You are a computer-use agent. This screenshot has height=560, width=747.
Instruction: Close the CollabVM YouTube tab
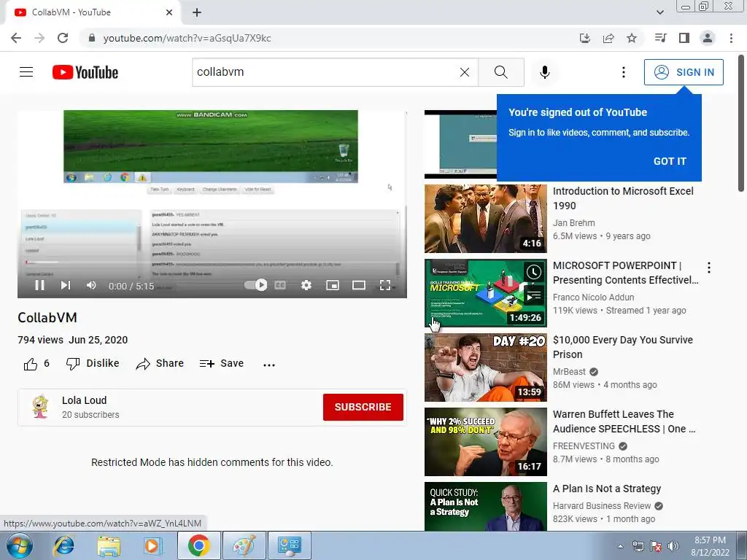(169, 12)
